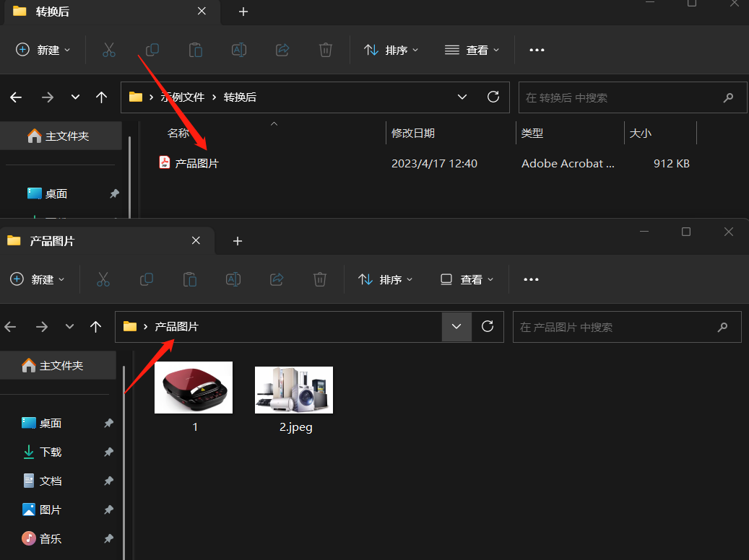Open the 音乐 pinned folder in sidebar
Viewport: 749px width, 560px height.
(51, 538)
